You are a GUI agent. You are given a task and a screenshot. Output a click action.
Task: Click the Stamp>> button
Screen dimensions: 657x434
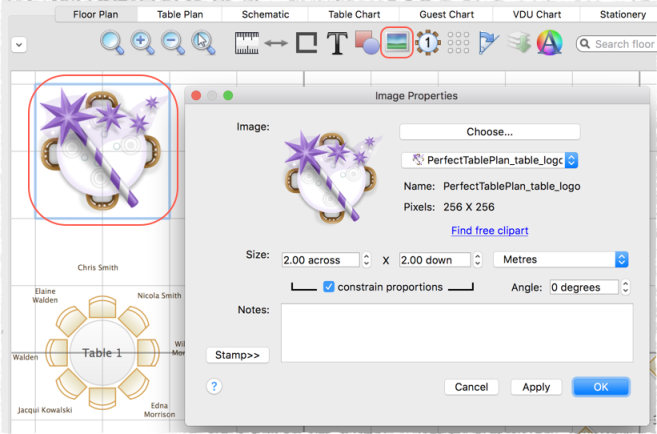pos(237,355)
